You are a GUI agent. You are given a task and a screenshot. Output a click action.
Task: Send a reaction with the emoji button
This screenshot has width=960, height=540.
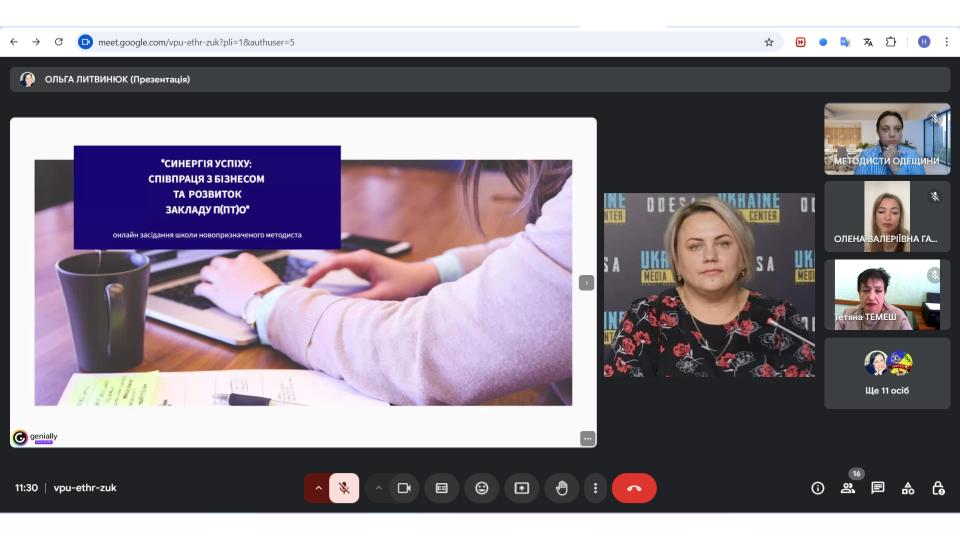(x=482, y=488)
